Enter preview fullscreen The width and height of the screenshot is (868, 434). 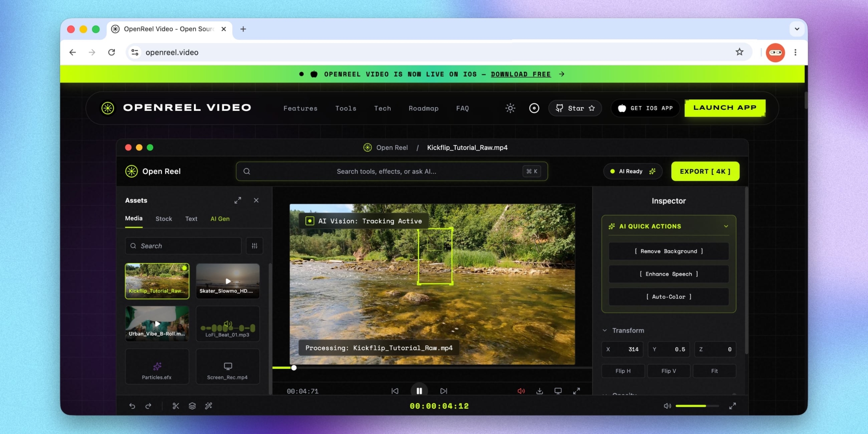coord(576,391)
